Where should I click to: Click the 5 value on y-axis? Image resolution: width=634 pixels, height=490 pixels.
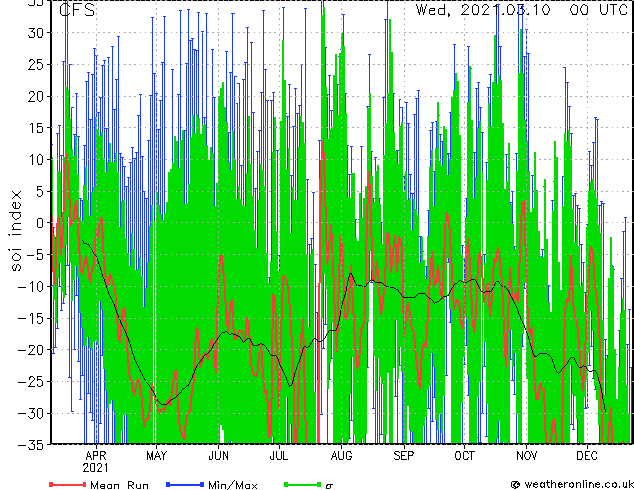point(40,191)
